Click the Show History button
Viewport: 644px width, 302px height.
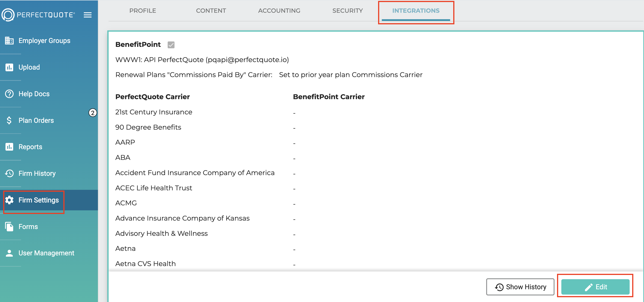(520, 287)
